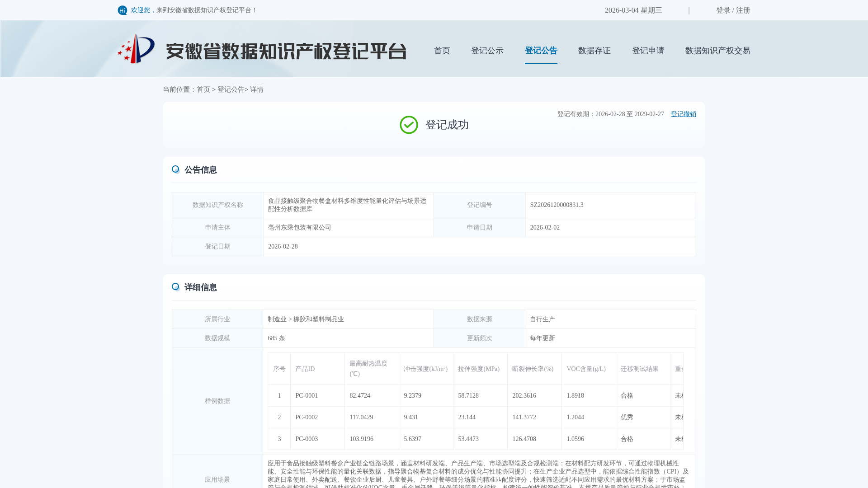Click the data IP name value cell
The width and height of the screenshot is (868, 488).
click(x=348, y=205)
